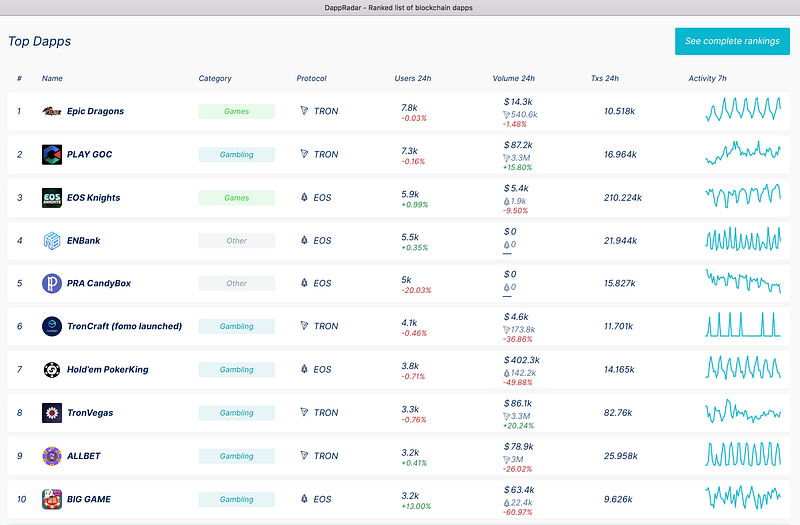
Task: Open the Hold'em PokerKing name link
Action: pyautogui.click(x=108, y=369)
